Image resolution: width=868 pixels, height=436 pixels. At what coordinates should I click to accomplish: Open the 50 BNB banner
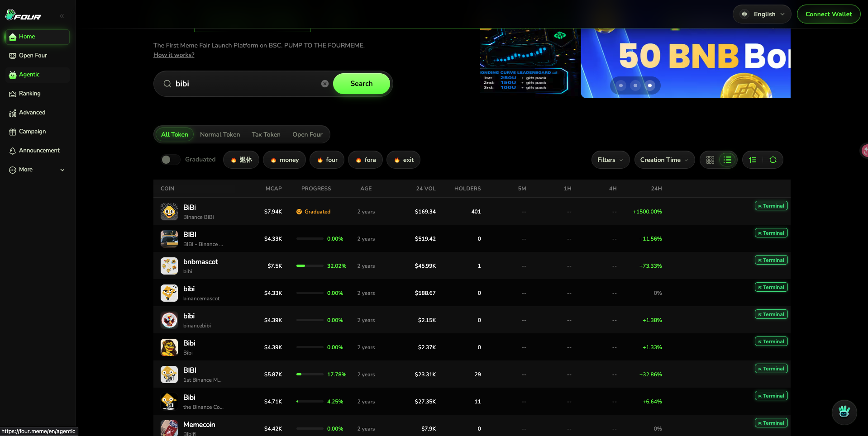tap(686, 63)
